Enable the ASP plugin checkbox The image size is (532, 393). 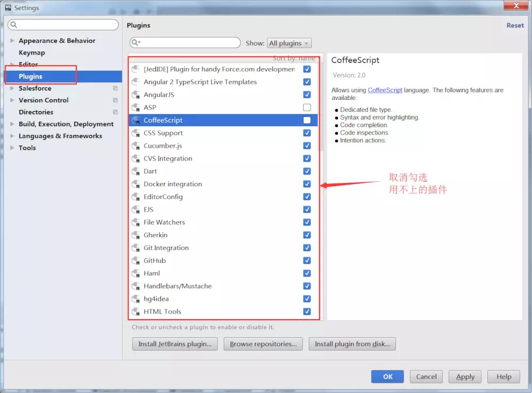[x=307, y=107]
